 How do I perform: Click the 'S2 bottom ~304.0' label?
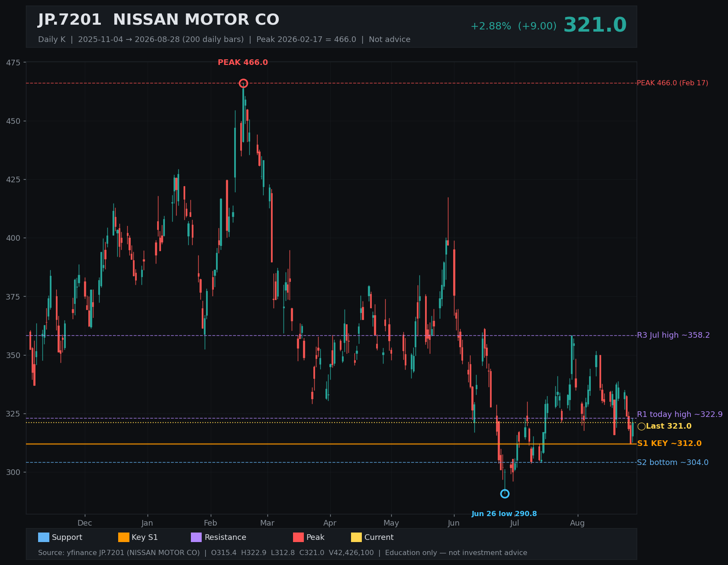pyautogui.click(x=673, y=462)
